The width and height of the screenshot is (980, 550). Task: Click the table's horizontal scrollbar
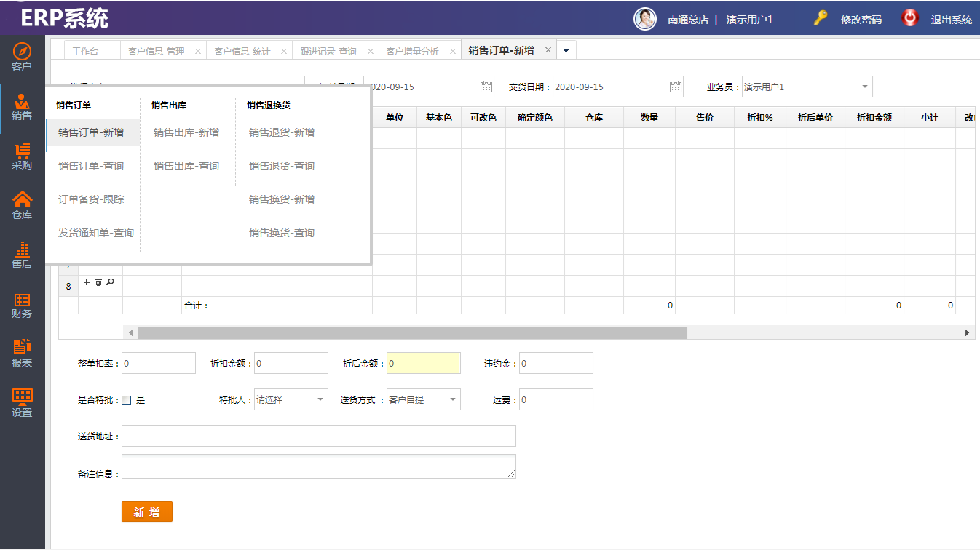pyautogui.click(x=412, y=332)
